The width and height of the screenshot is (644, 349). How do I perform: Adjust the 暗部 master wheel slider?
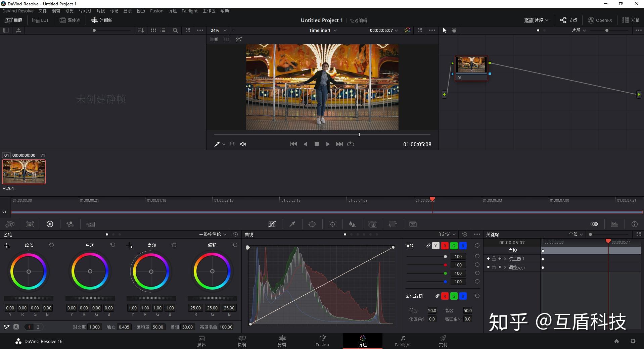(x=29, y=298)
